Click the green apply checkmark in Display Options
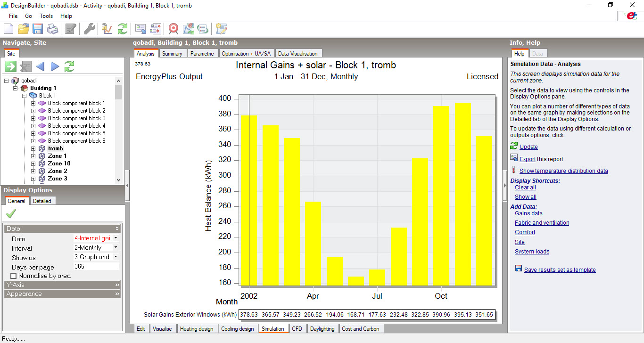644x343 pixels. click(x=11, y=214)
